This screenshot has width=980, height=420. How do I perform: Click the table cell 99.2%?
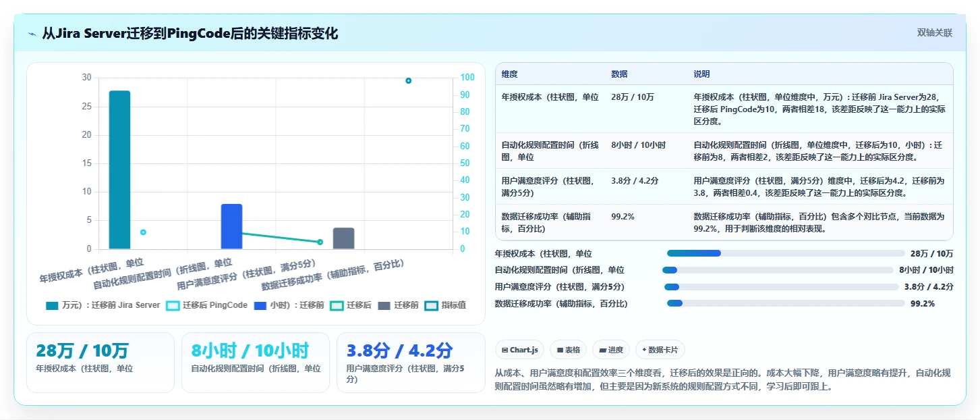[623, 217]
